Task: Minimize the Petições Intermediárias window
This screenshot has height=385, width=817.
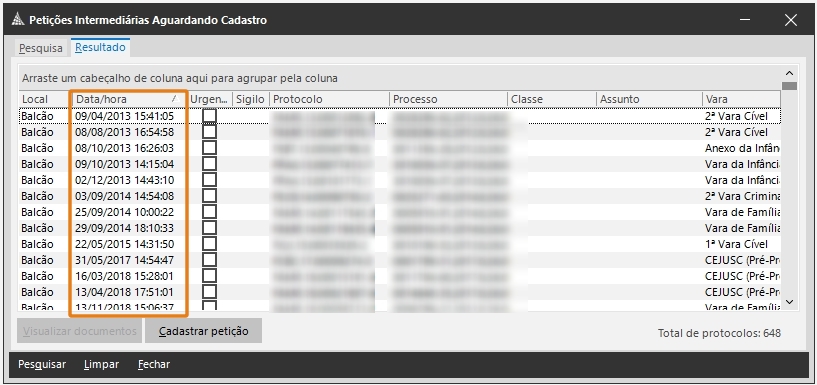Action: [x=745, y=20]
